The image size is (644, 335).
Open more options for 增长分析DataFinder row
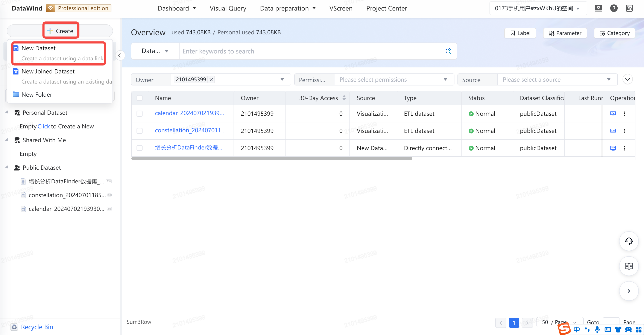click(x=624, y=148)
